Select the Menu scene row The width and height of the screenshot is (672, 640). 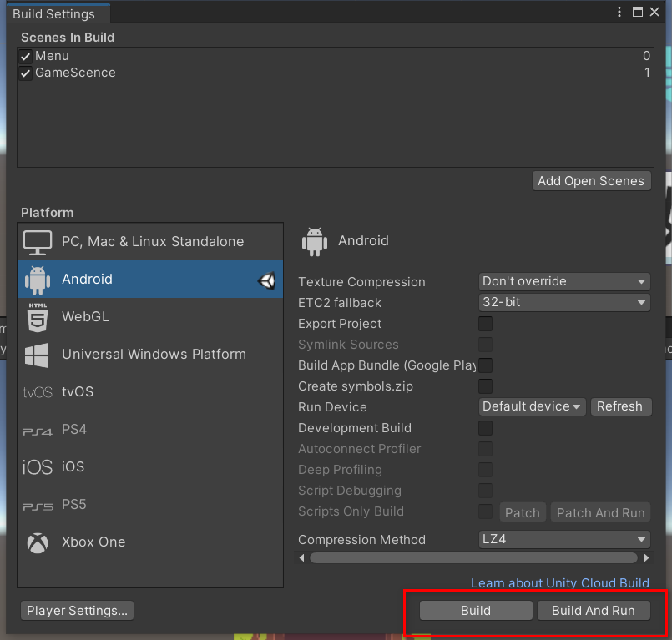click(x=335, y=56)
